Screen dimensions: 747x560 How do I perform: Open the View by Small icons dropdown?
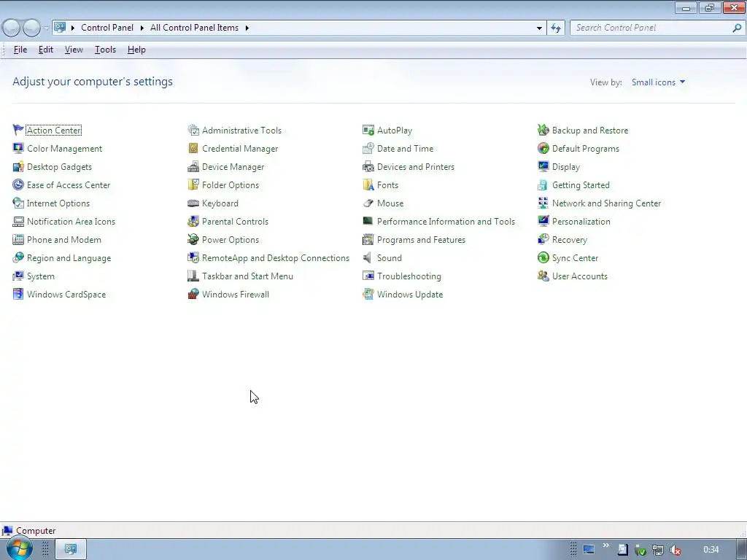point(659,82)
